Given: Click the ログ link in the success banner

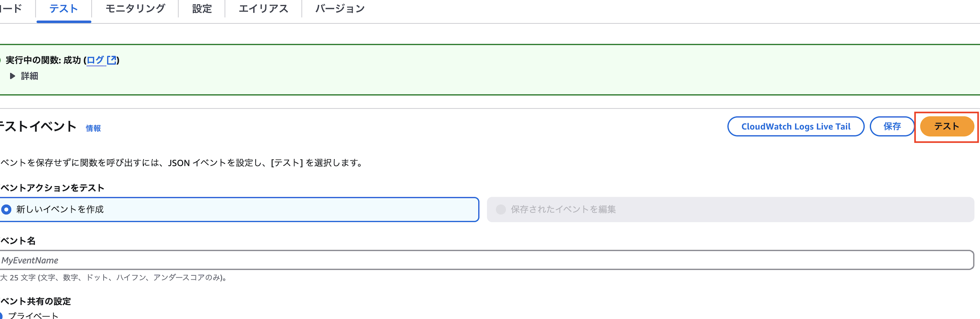Looking at the screenshot, I should [96, 60].
